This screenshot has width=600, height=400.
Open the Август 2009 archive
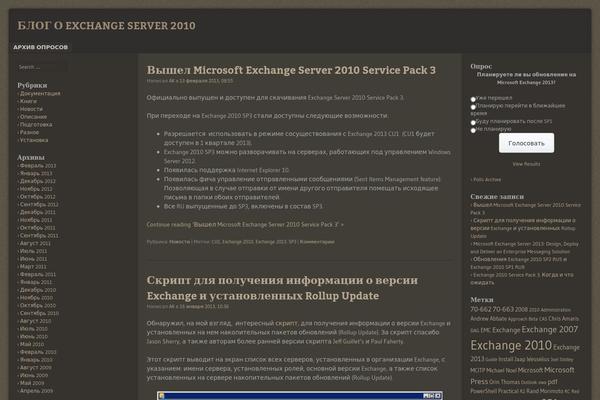(x=35, y=367)
